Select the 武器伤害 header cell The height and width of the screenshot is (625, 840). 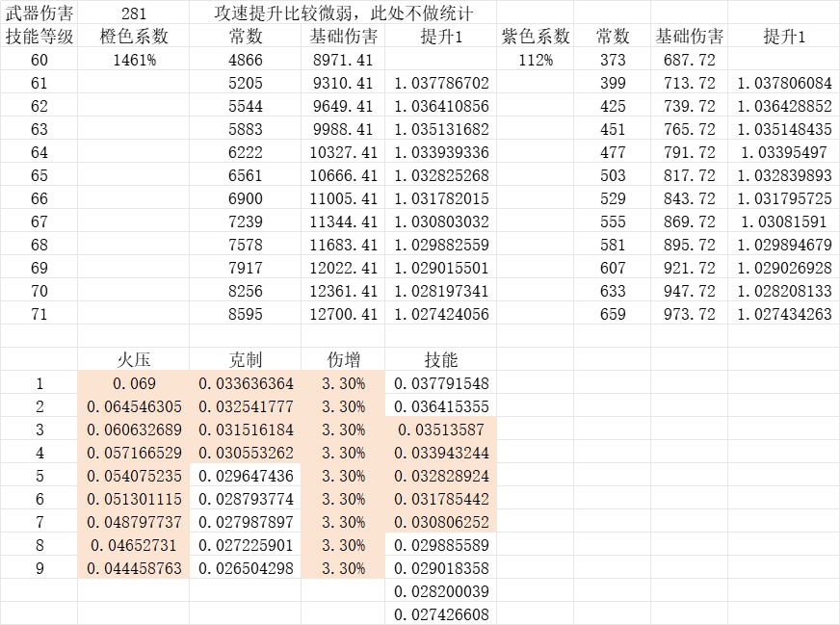[x=39, y=13]
